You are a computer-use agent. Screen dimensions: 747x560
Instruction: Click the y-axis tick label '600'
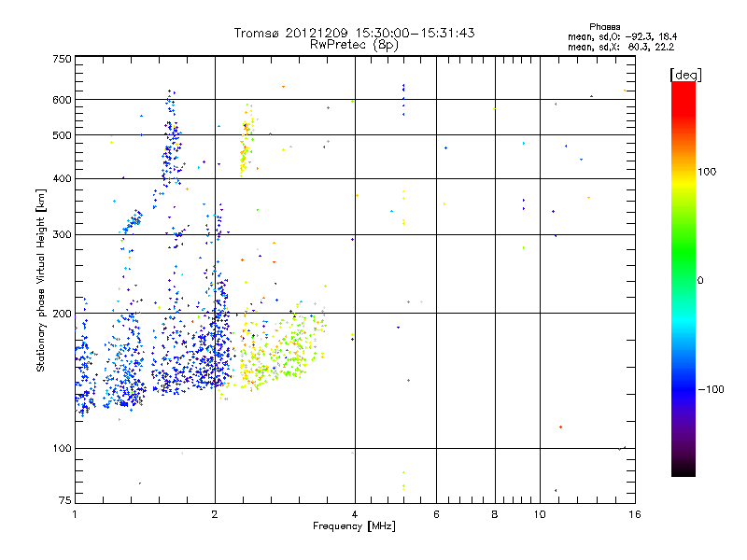(x=63, y=100)
